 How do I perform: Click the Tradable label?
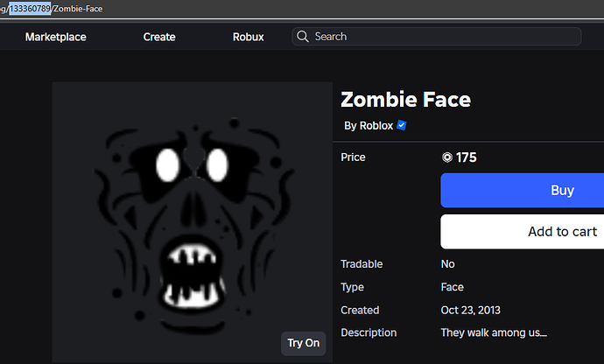(362, 264)
